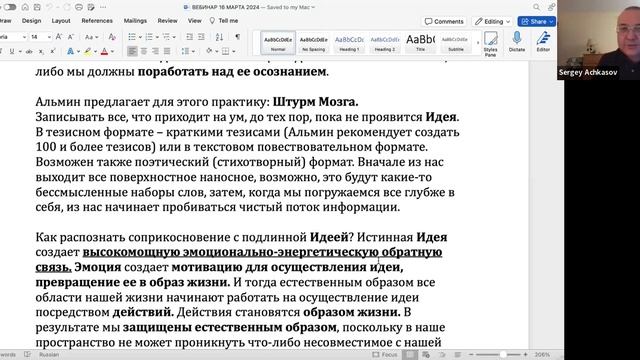640x360 pixels.
Task: Click the Increase Font Size icon
Action: (59, 37)
